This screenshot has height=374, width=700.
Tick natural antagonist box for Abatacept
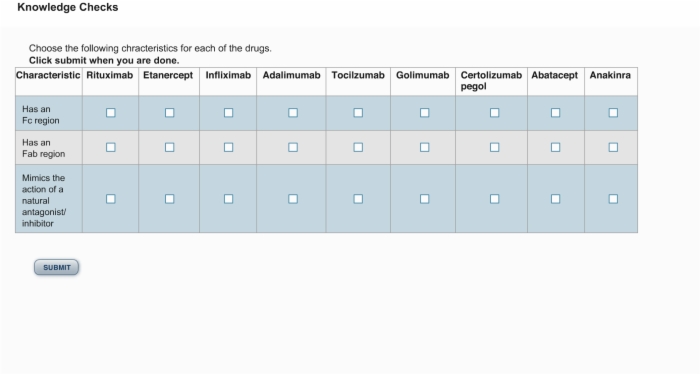click(x=555, y=199)
